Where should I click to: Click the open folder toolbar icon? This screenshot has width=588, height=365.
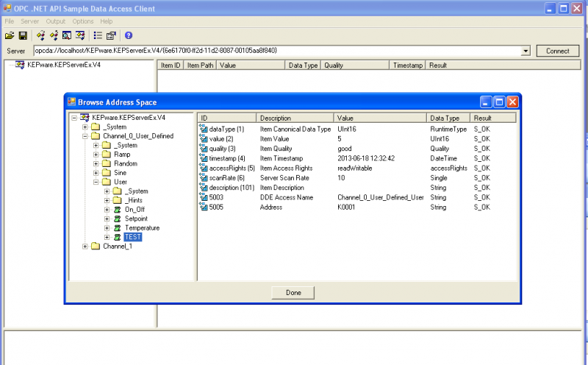10,35
